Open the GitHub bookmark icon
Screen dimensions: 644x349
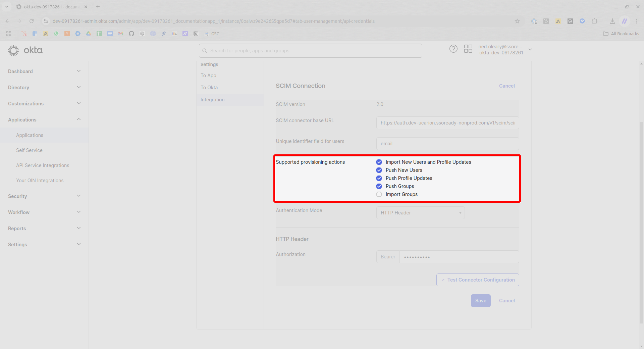point(131,34)
